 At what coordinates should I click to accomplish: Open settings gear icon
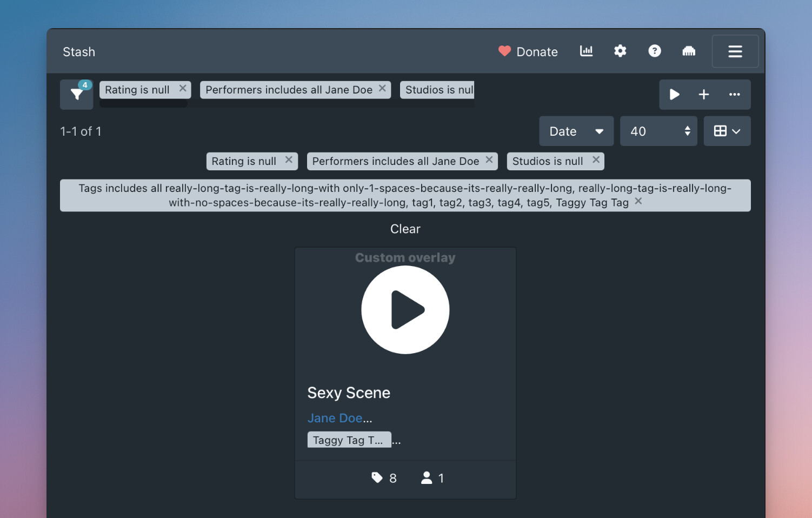click(620, 51)
